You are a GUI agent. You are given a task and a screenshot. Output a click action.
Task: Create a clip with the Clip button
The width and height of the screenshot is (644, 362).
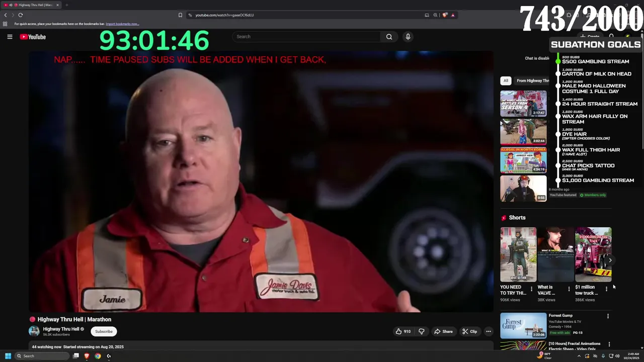469,331
